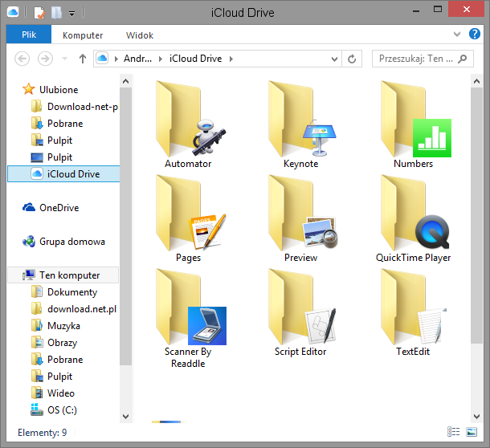Open the Plik tab
The image size is (490, 448).
pyautogui.click(x=29, y=35)
